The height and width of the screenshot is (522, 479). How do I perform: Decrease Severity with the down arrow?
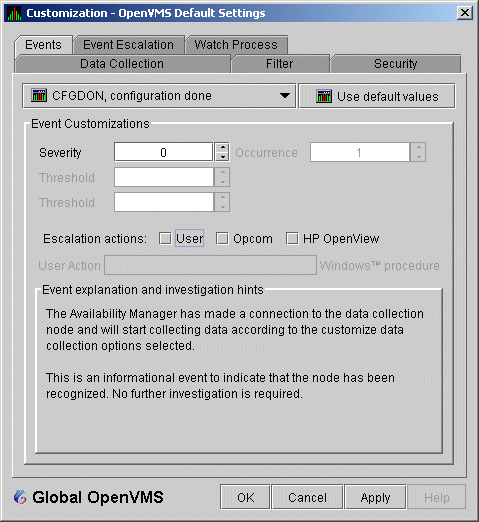[222, 157]
